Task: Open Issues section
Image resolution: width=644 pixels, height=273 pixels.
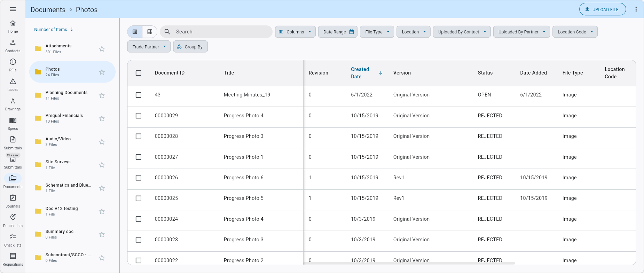Action: 13,85
